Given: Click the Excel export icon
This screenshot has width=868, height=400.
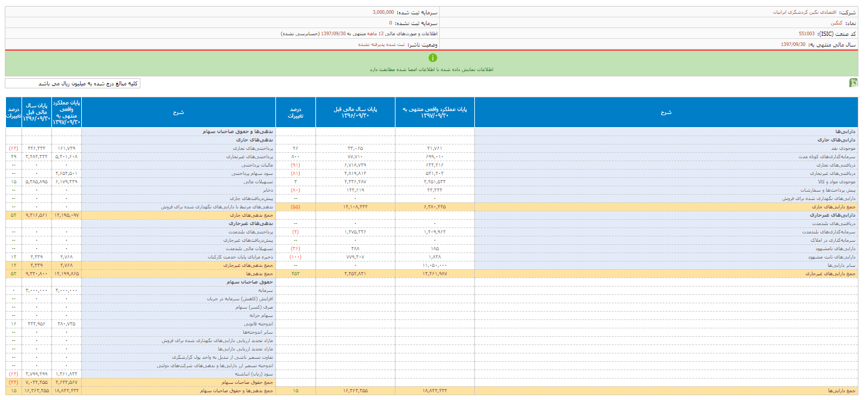Looking at the screenshot, I should [854, 83].
